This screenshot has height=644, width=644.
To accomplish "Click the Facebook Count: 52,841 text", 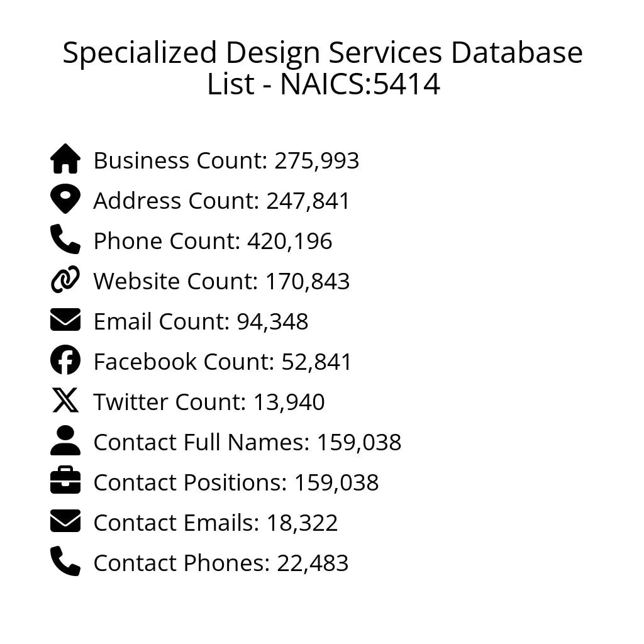I will (223, 362).
